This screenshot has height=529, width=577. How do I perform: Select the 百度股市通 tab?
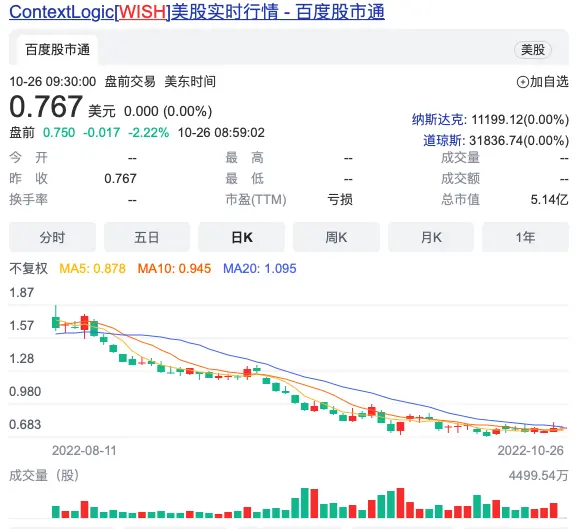coord(57,50)
